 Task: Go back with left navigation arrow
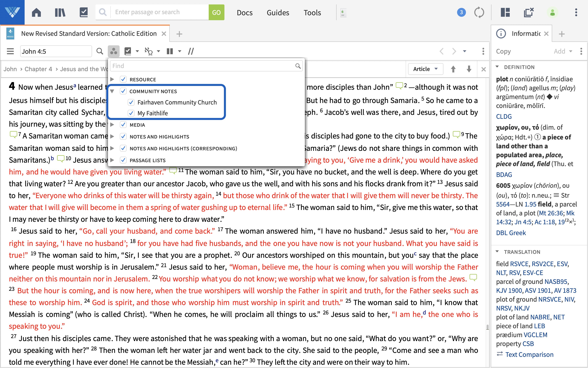(x=441, y=51)
